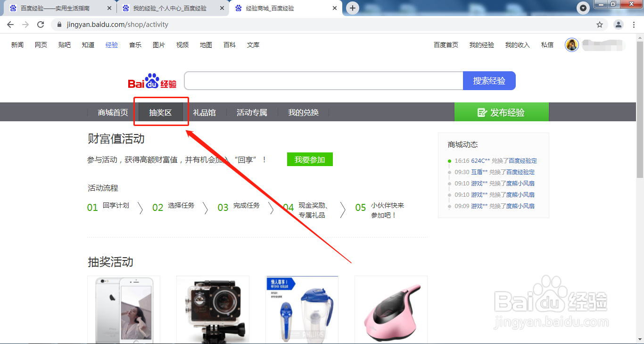Open the pink vacuum prize thumbnail
The height and width of the screenshot is (344, 644).
391,310
